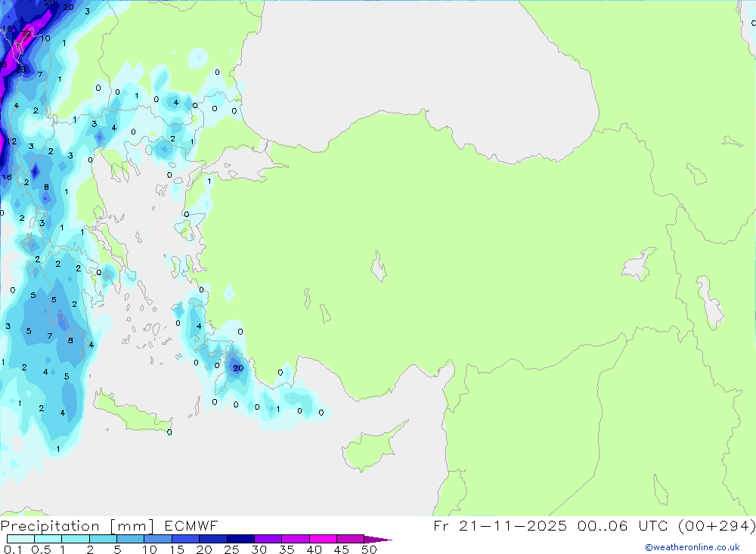This screenshot has height=554, width=756.
Task: Select the 20–25 mm dark blue legend swatch
Action: click(213, 539)
